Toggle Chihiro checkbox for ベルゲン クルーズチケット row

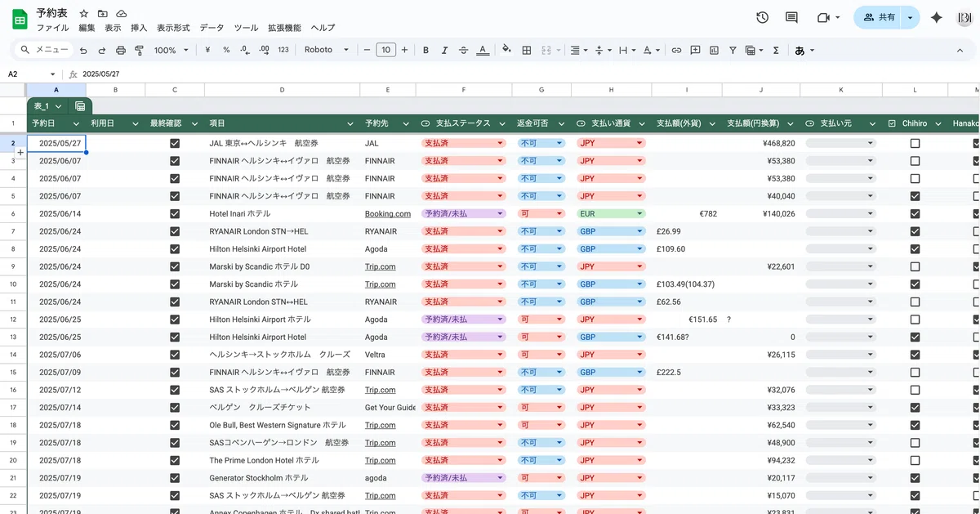915,407
